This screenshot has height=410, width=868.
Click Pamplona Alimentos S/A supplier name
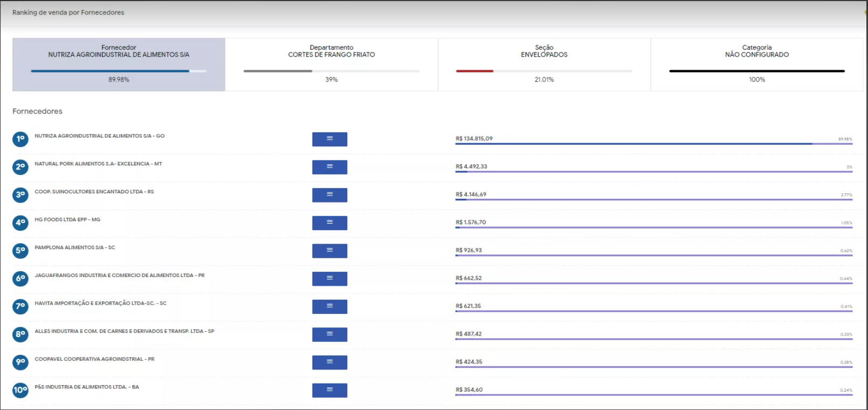75,247
